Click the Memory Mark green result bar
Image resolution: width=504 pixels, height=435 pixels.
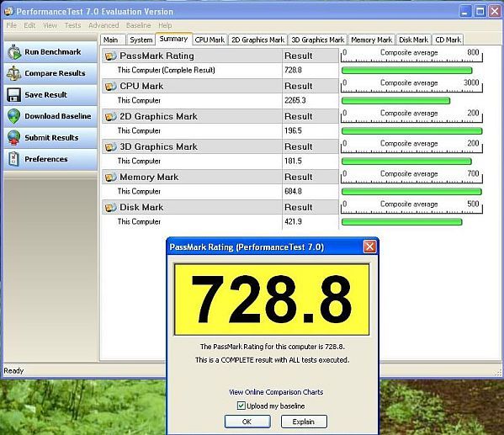click(411, 192)
